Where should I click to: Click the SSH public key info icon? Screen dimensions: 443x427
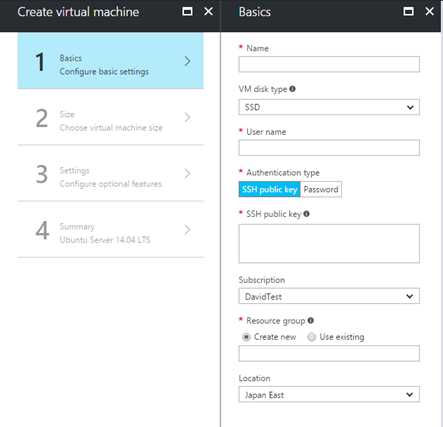click(x=306, y=214)
